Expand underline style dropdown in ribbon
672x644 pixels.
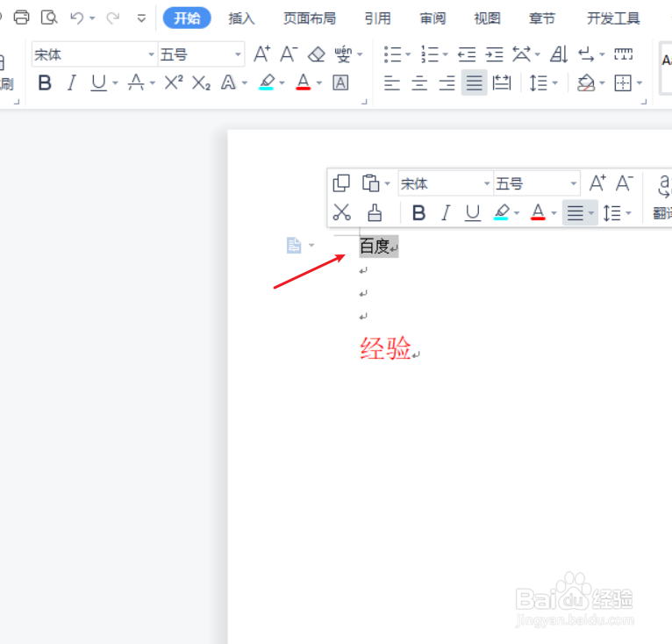pyautogui.click(x=115, y=83)
